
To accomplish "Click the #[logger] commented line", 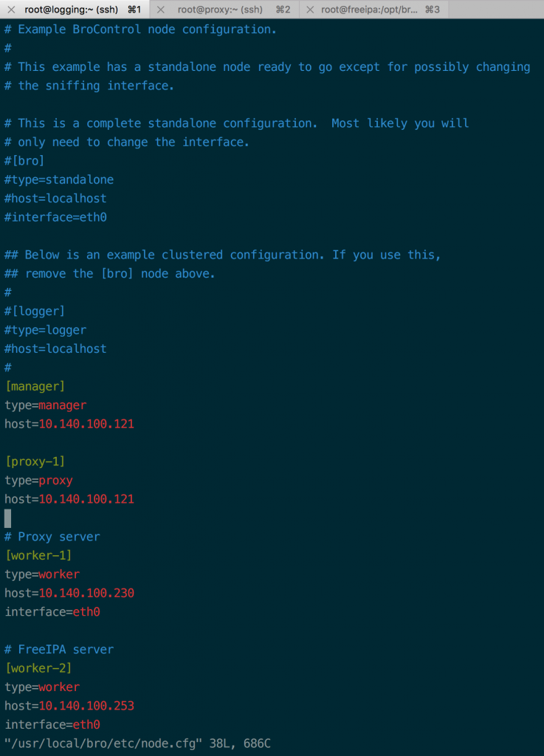I will pos(35,311).
